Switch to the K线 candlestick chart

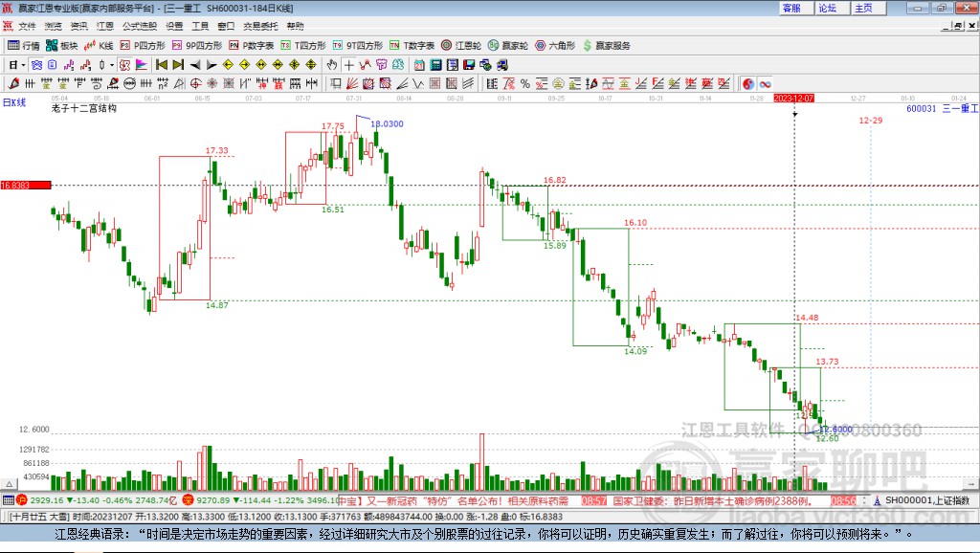coord(99,46)
